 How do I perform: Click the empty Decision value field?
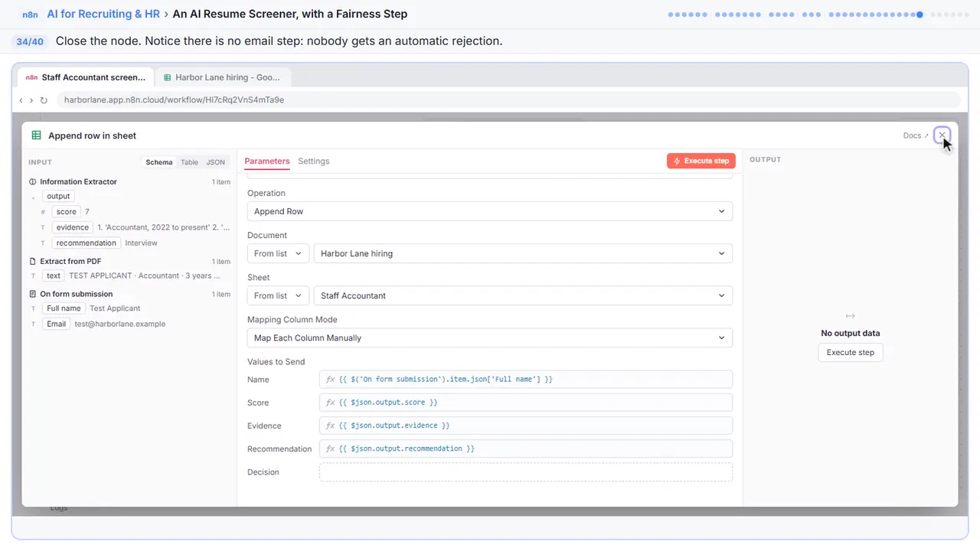coord(526,472)
